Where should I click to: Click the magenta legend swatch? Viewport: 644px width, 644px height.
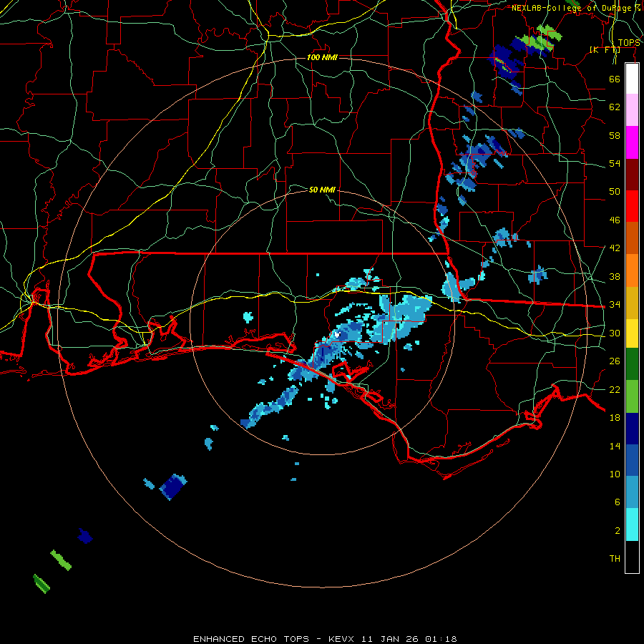coord(632,142)
